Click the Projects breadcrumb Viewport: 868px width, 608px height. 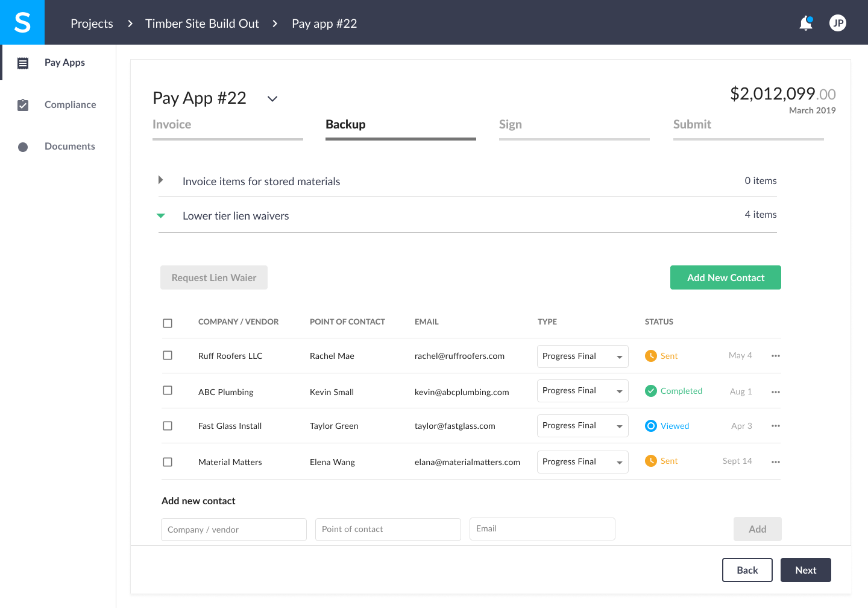coord(92,24)
